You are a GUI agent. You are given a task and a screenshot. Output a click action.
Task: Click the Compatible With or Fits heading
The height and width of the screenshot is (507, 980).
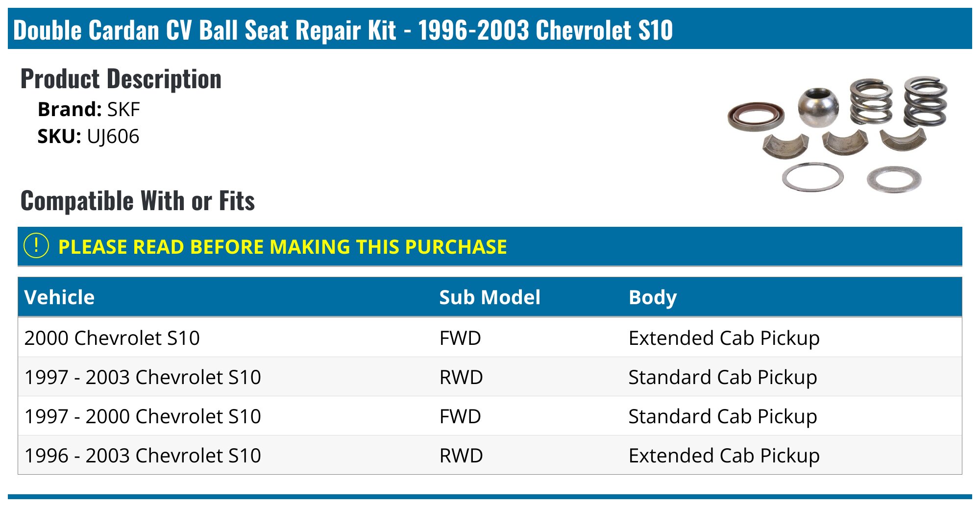point(138,201)
